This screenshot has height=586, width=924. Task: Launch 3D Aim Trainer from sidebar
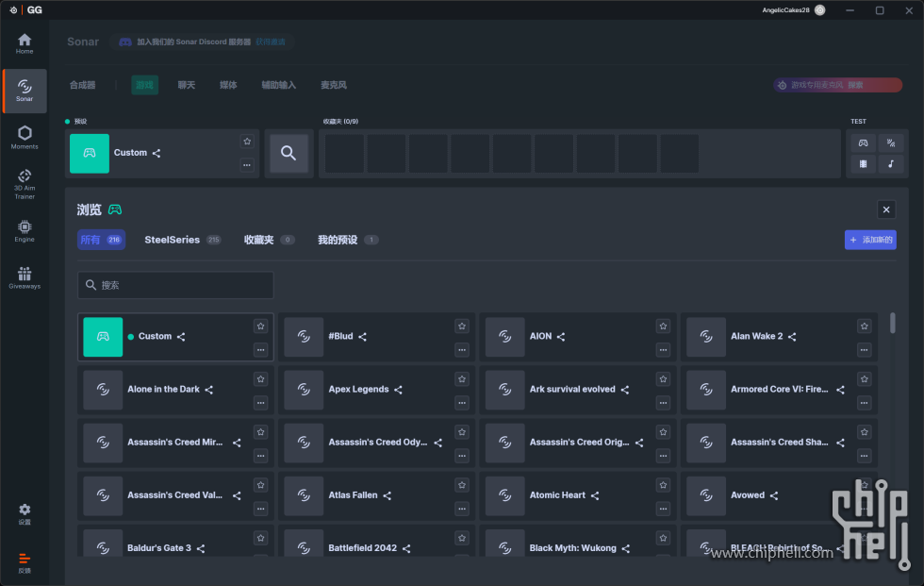click(25, 184)
